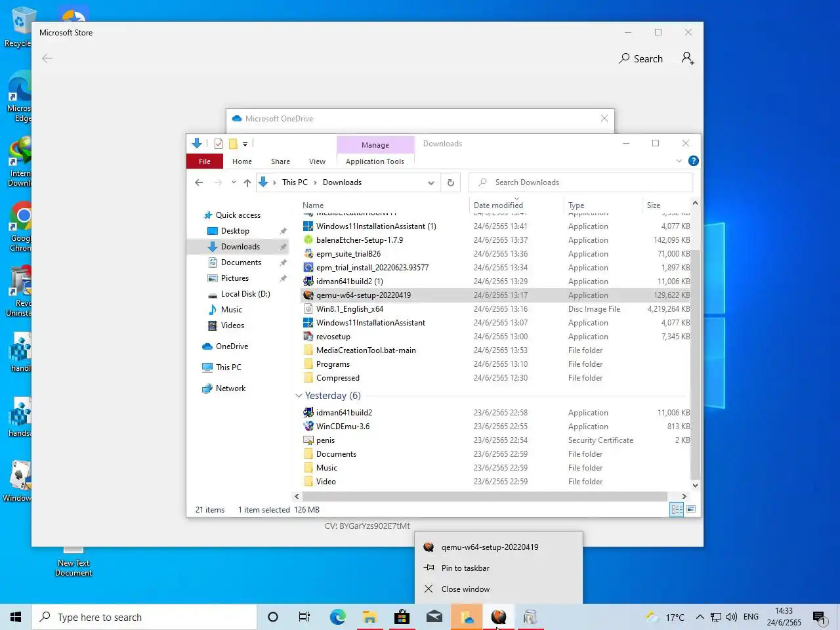Open the File ribbon tab

click(x=205, y=161)
